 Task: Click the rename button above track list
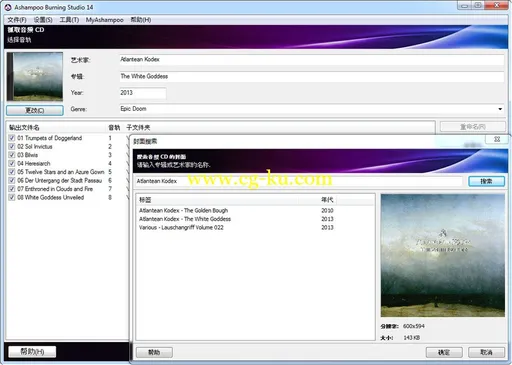coord(473,127)
